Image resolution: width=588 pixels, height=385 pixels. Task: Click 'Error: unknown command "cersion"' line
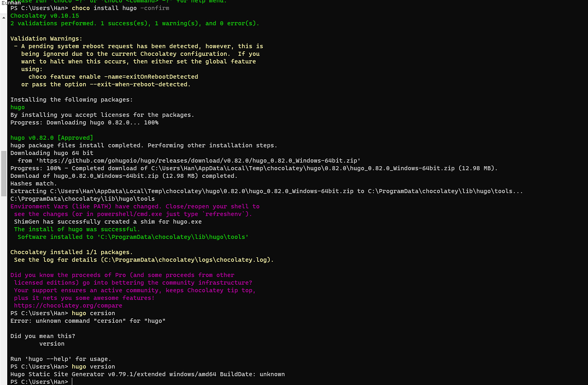pos(88,321)
